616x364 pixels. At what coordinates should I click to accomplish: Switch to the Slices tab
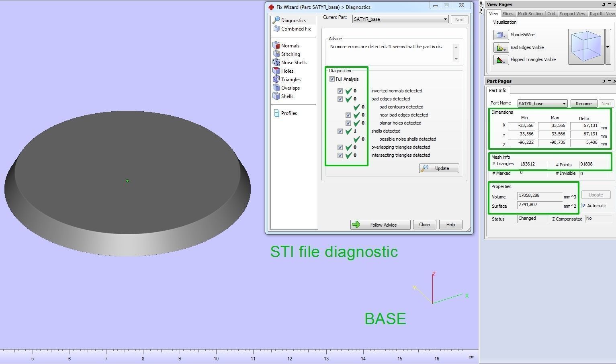point(508,14)
